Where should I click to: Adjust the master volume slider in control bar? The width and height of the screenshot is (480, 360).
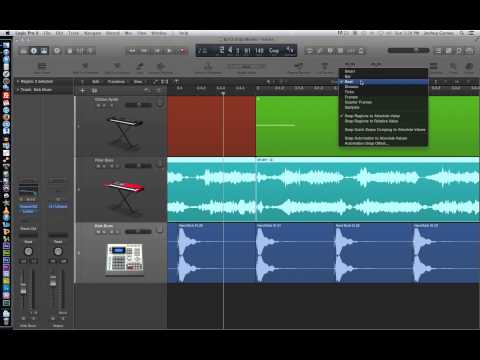pyautogui.click(x=408, y=50)
